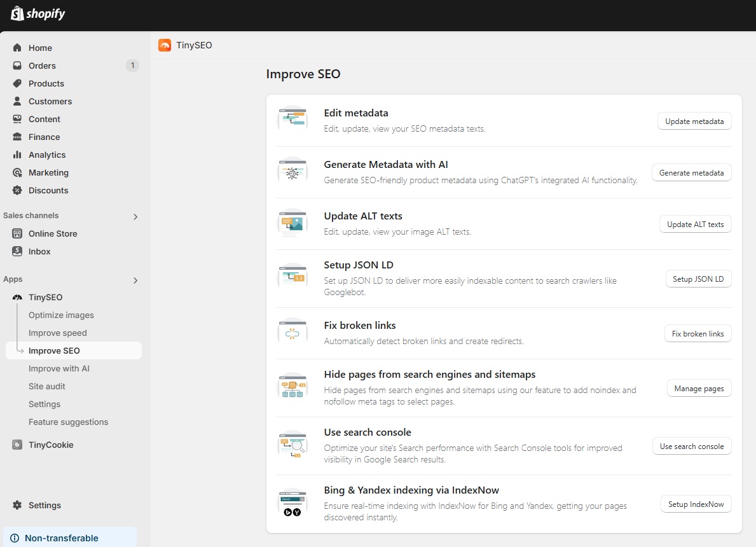Open Settings with the gear icon
This screenshot has width=756, height=547.
[x=17, y=505]
